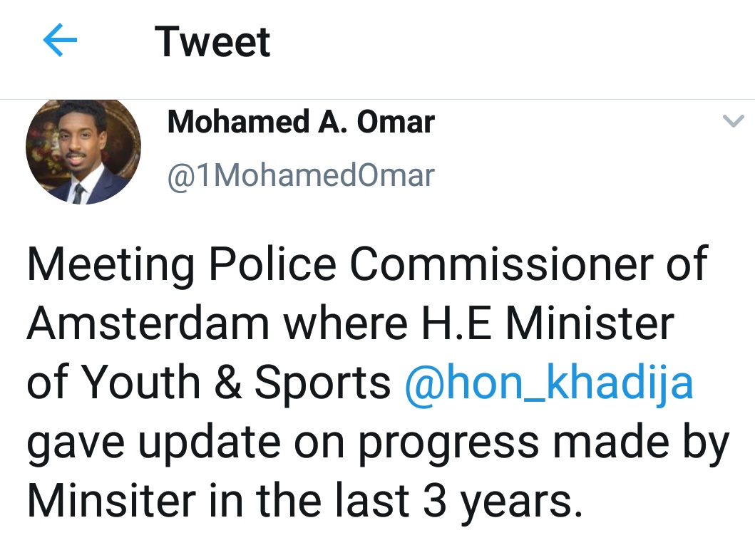Open the @hon_khadija mention link
Viewport: 755px width, 560px height.
(x=549, y=383)
